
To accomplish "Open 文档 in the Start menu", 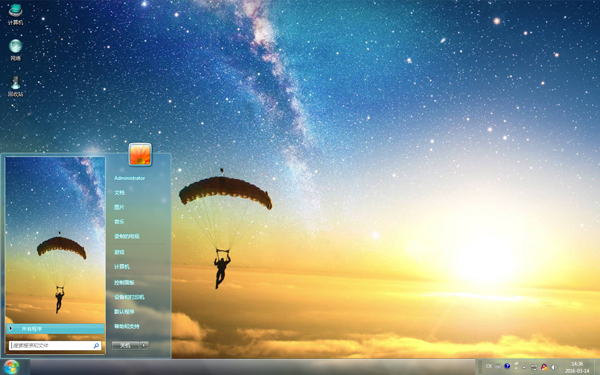I will coord(119,192).
